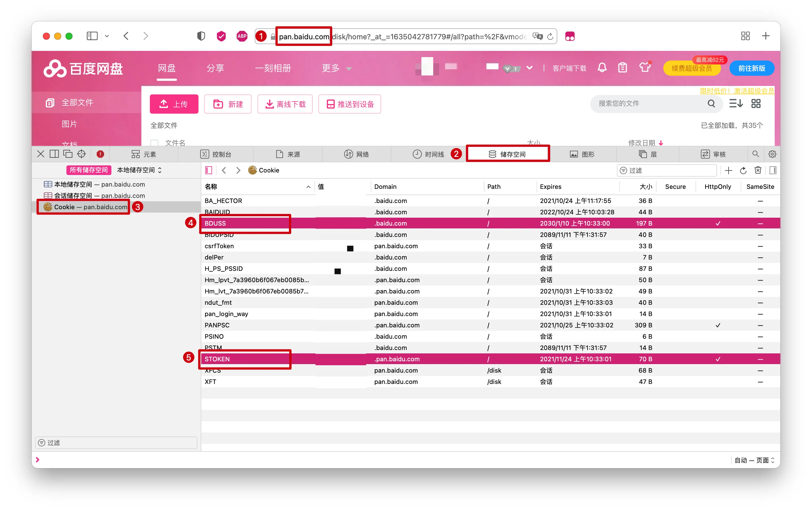The width and height of the screenshot is (812, 510).
Task: Open the clipboard task icon in header
Action: tap(623, 68)
